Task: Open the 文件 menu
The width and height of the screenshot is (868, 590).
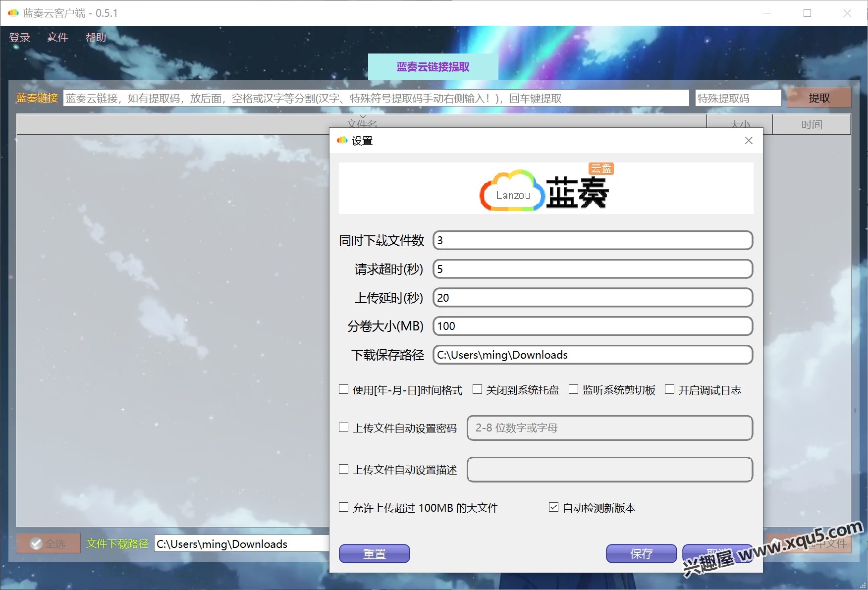Action: pos(57,37)
